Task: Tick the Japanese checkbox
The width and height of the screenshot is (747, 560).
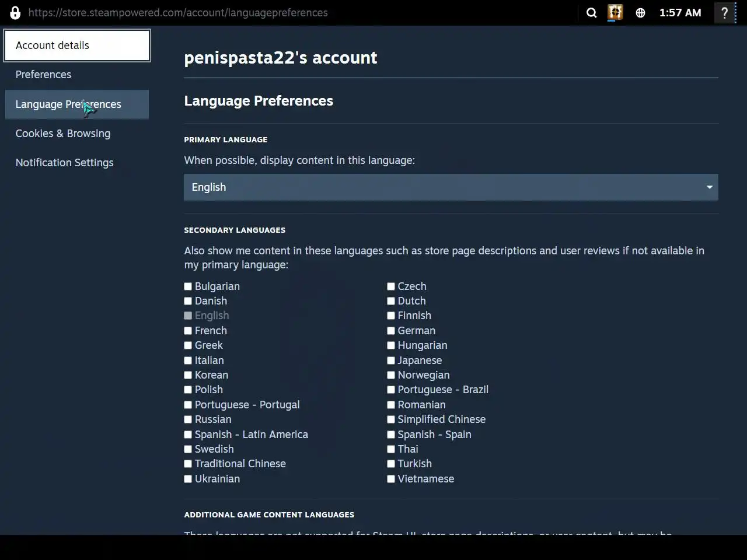Action: click(391, 360)
